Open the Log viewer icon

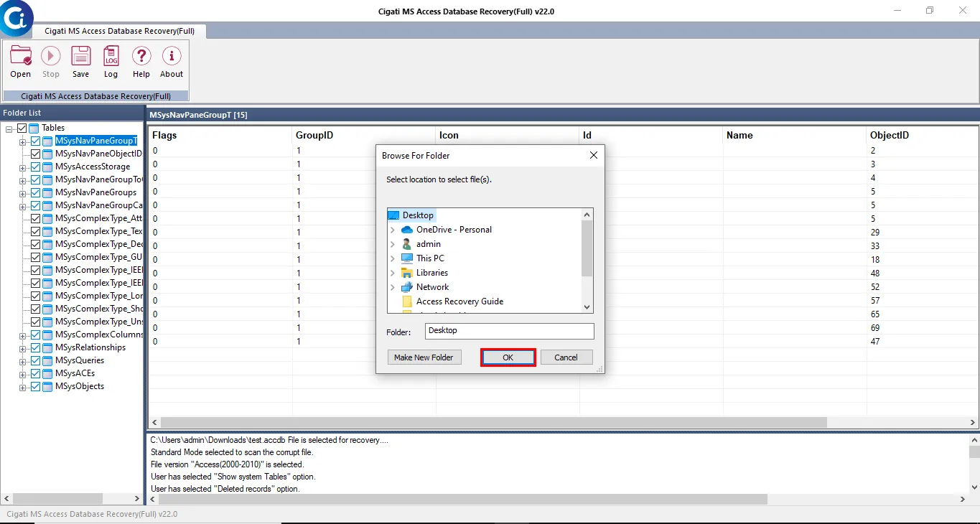tap(111, 56)
